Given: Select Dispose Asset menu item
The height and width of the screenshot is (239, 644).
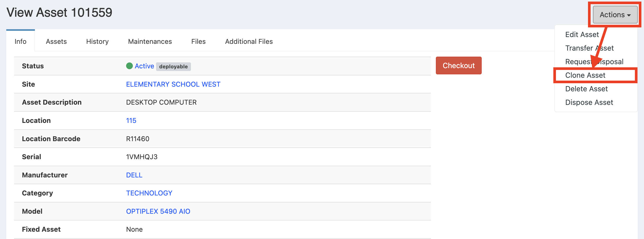Looking at the screenshot, I should pos(589,103).
